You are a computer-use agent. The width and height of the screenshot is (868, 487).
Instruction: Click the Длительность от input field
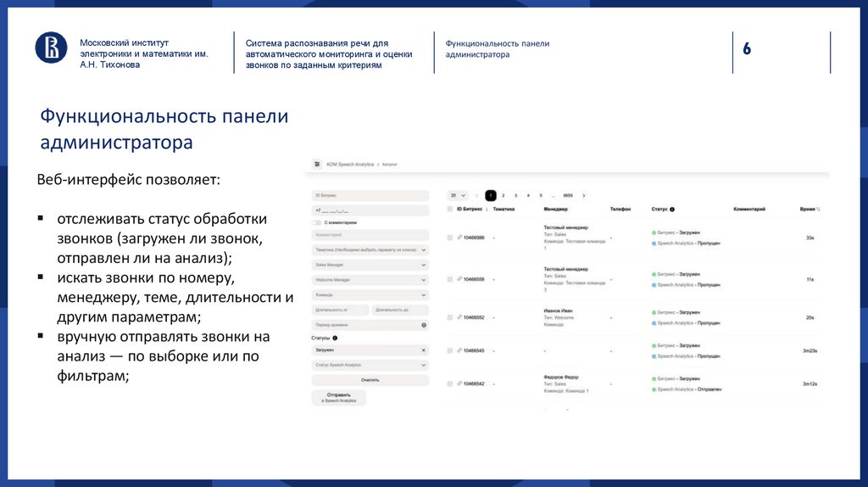point(340,310)
